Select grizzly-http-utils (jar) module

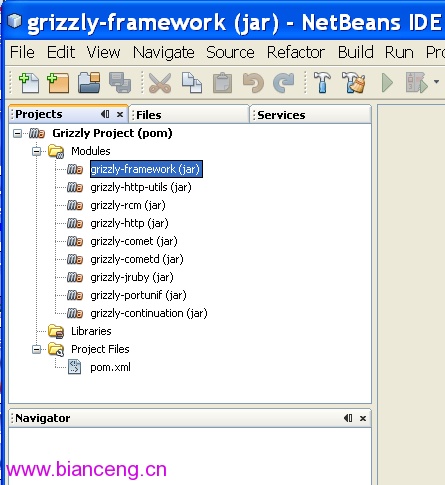(141, 187)
